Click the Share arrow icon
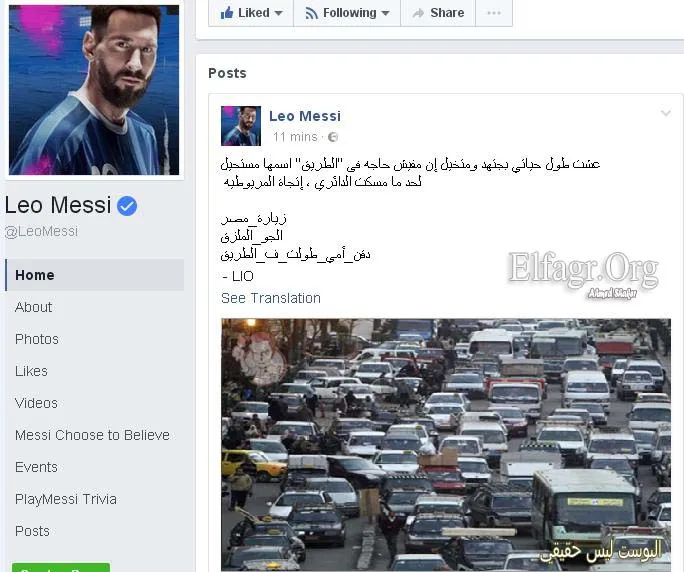 [418, 14]
